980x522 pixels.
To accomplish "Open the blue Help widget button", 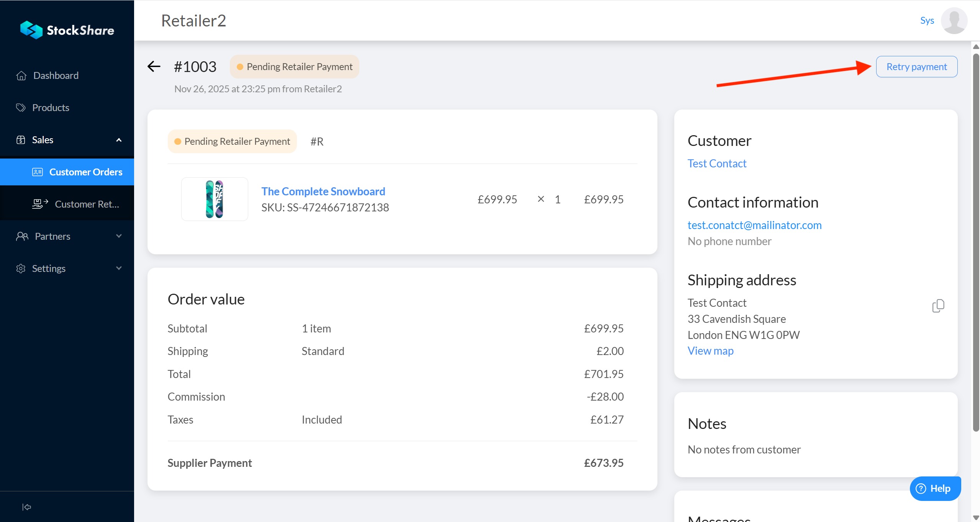I will tap(935, 488).
